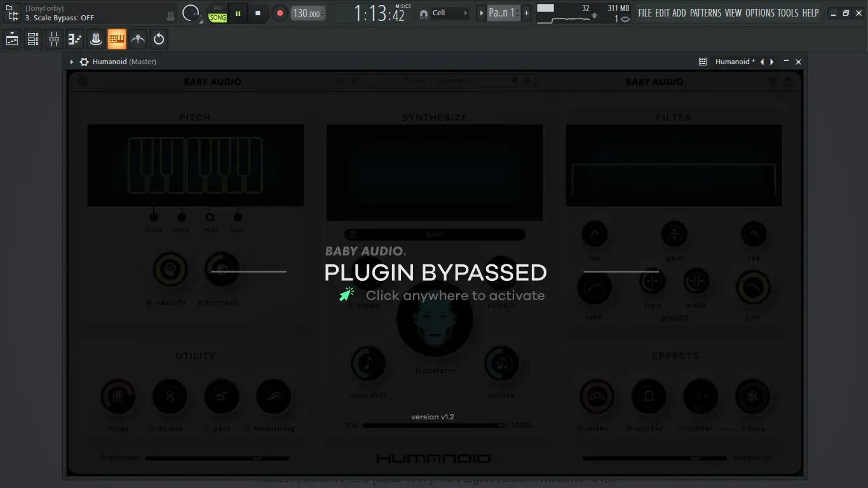Open the Cell snap dropdown
The image size is (868, 488).
pos(451,13)
